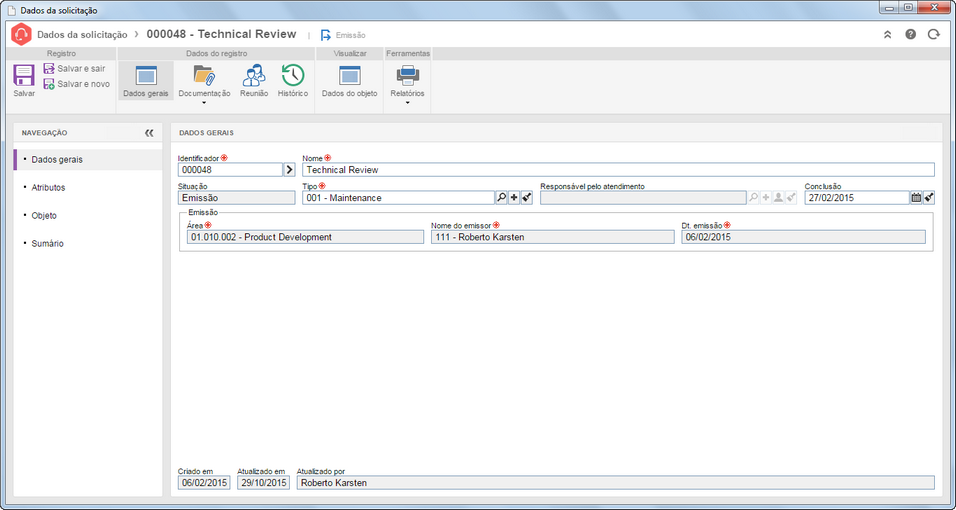Collapse the Navegação panel
Screen dimensions: 956x510
(x=149, y=132)
